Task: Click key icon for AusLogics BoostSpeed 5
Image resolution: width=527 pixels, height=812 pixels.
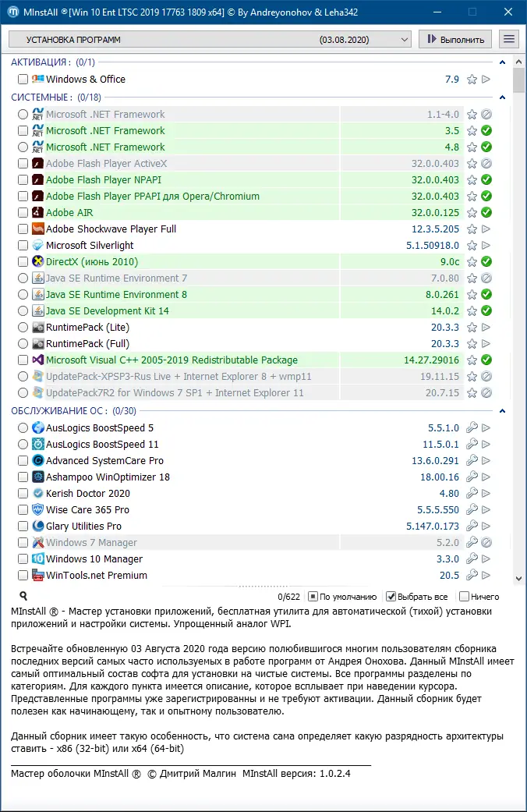Action: [x=472, y=427]
